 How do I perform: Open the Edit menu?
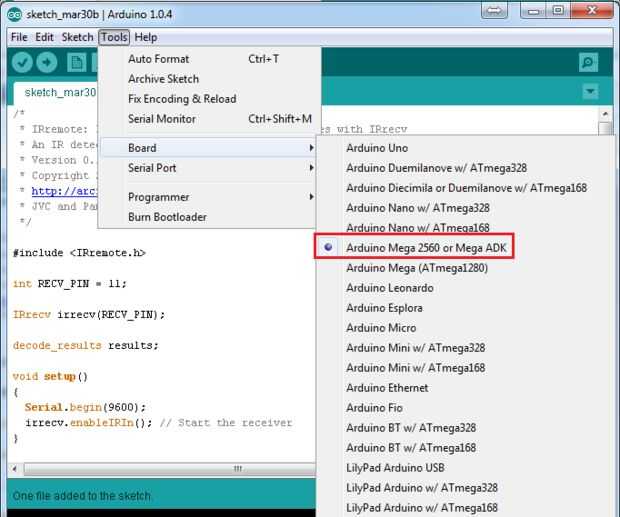[44, 37]
